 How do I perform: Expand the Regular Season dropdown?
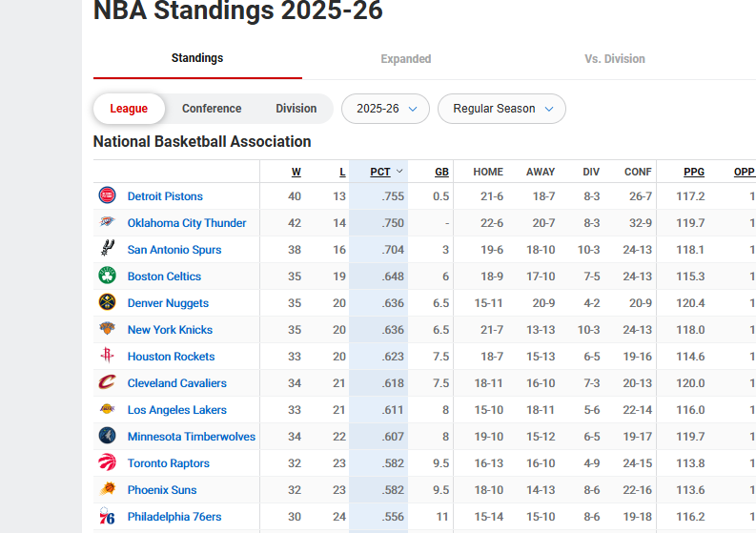pyautogui.click(x=501, y=109)
